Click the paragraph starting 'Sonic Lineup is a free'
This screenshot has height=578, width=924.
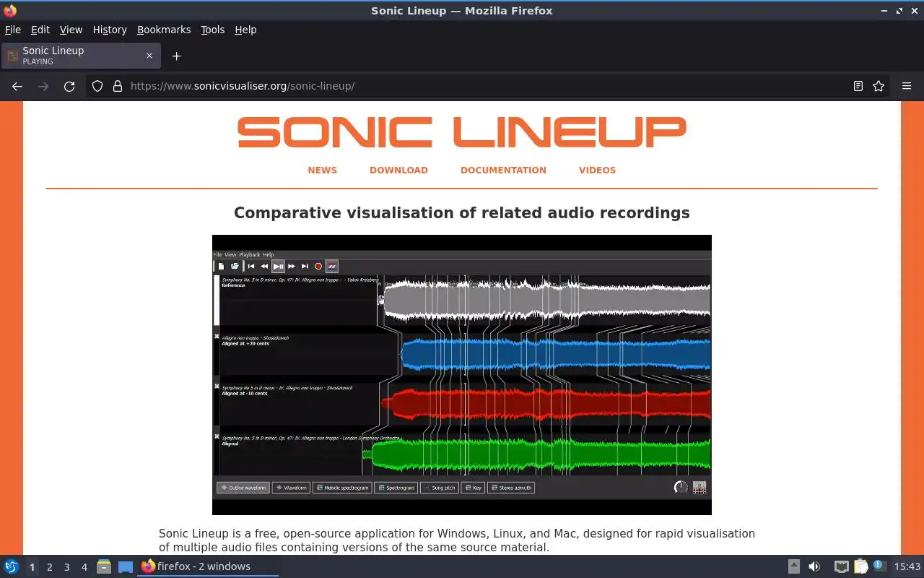click(457, 540)
